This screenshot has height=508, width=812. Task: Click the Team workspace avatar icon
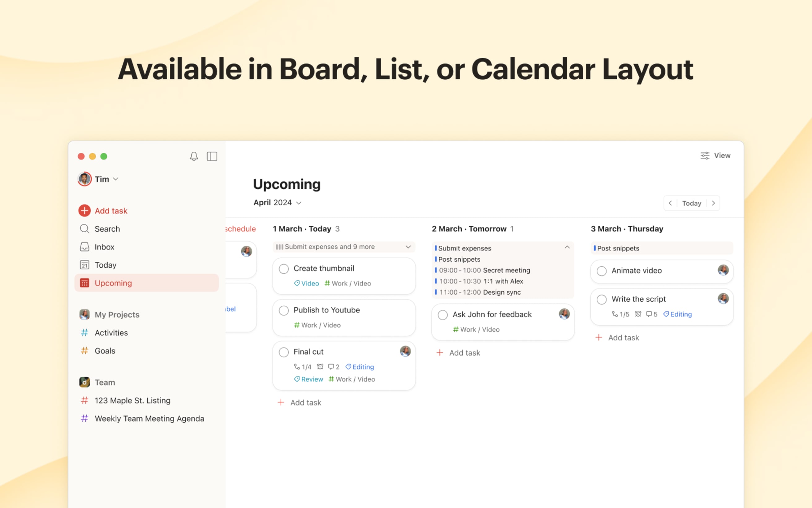[84, 382]
